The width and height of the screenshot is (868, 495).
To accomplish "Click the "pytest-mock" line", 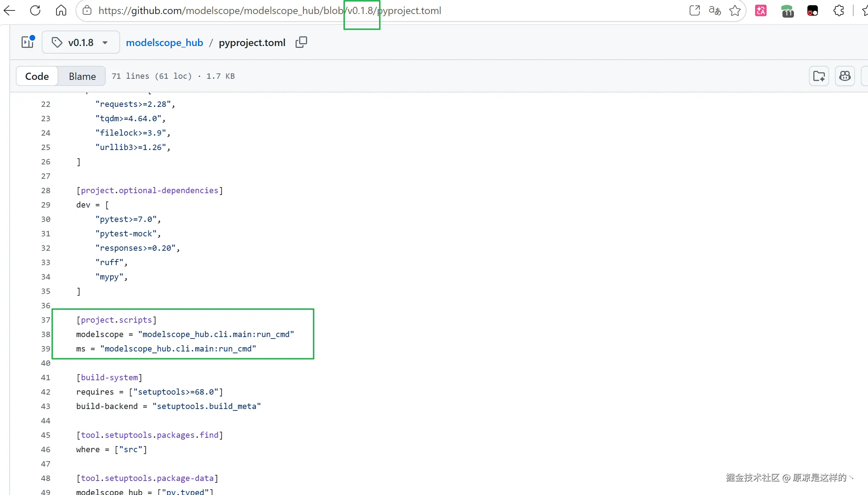I will click(x=128, y=233).
